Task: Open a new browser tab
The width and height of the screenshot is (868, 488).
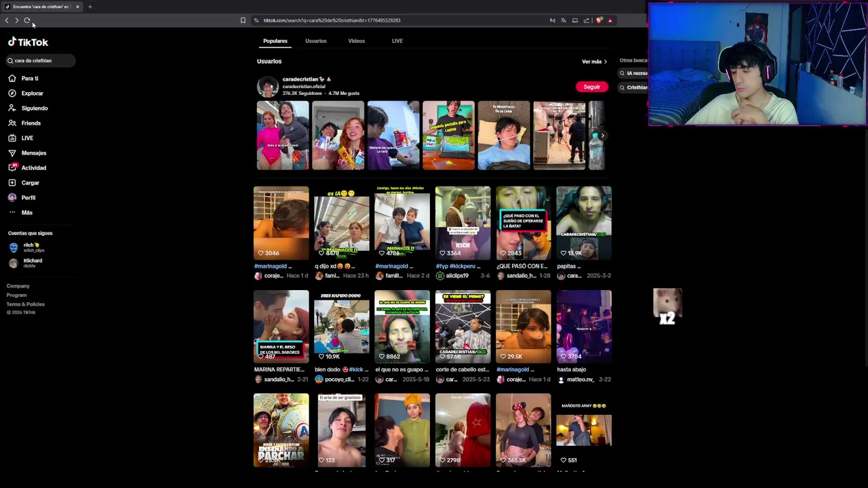Action: click(x=90, y=7)
